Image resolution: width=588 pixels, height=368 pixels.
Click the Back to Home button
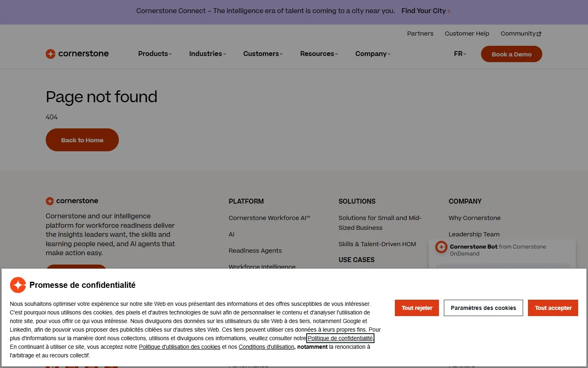82,140
